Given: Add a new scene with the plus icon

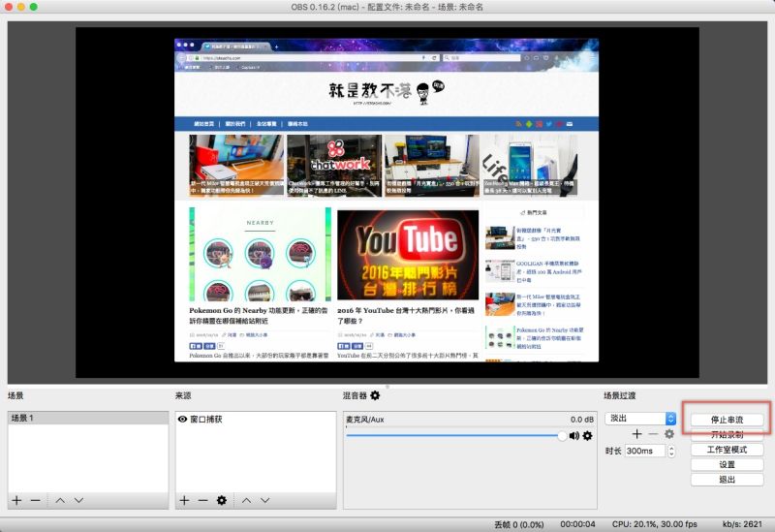Looking at the screenshot, I should [x=15, y=500].
